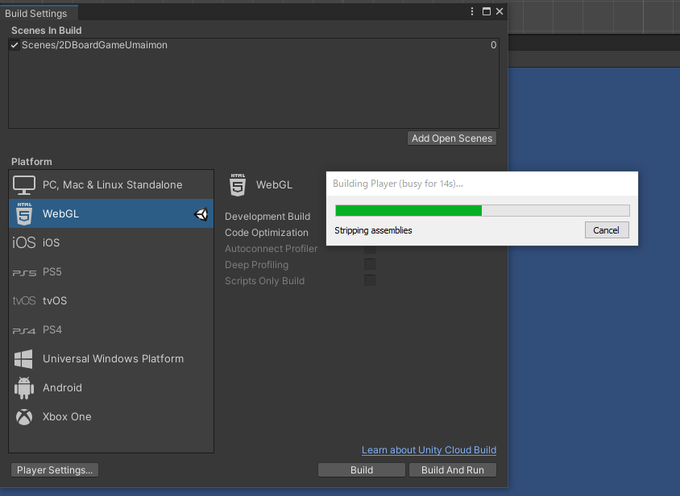Click the Deep Profiling label

[x=256, y=265]
